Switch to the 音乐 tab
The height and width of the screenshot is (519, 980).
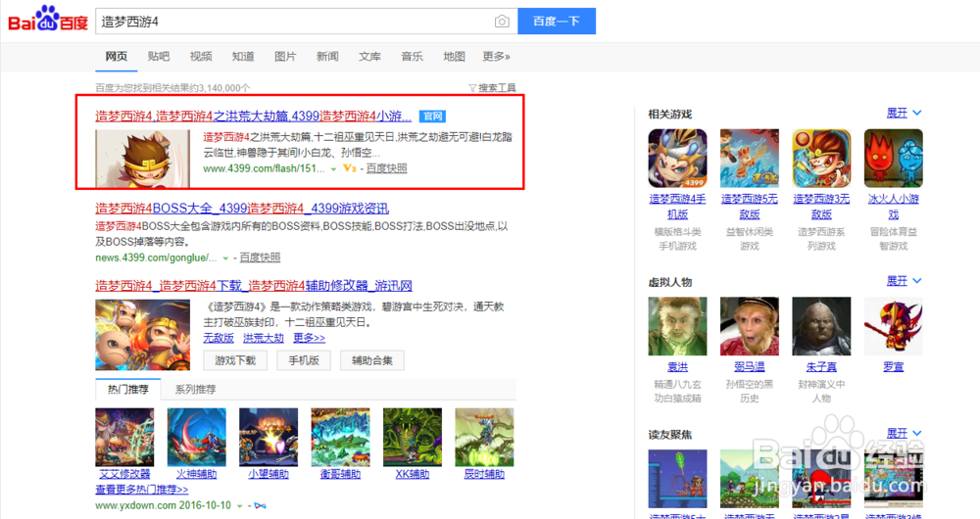pyautogui.click(x=412, y=56)
